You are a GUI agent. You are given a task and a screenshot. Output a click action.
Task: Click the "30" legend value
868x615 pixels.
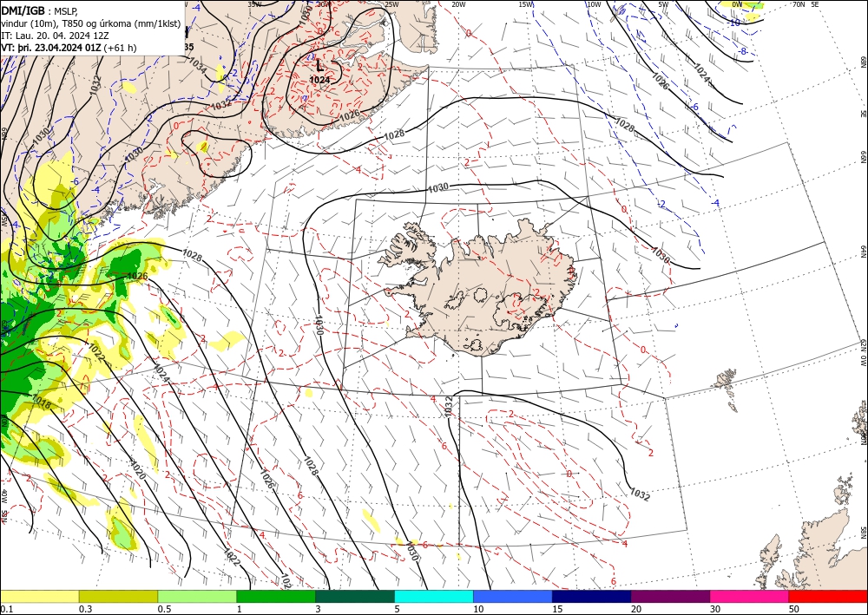pos(714,609)
